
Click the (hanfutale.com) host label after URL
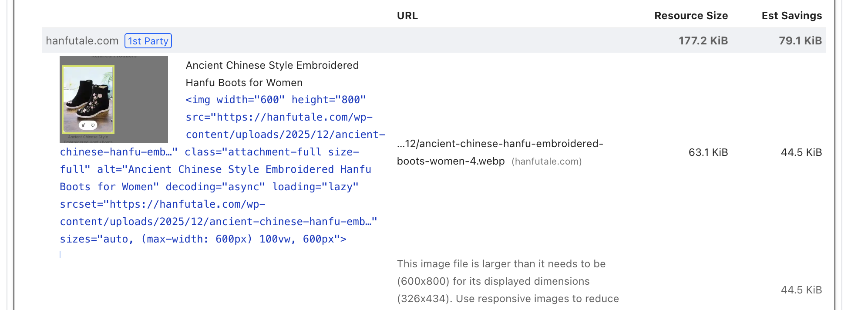click(546, 162)
